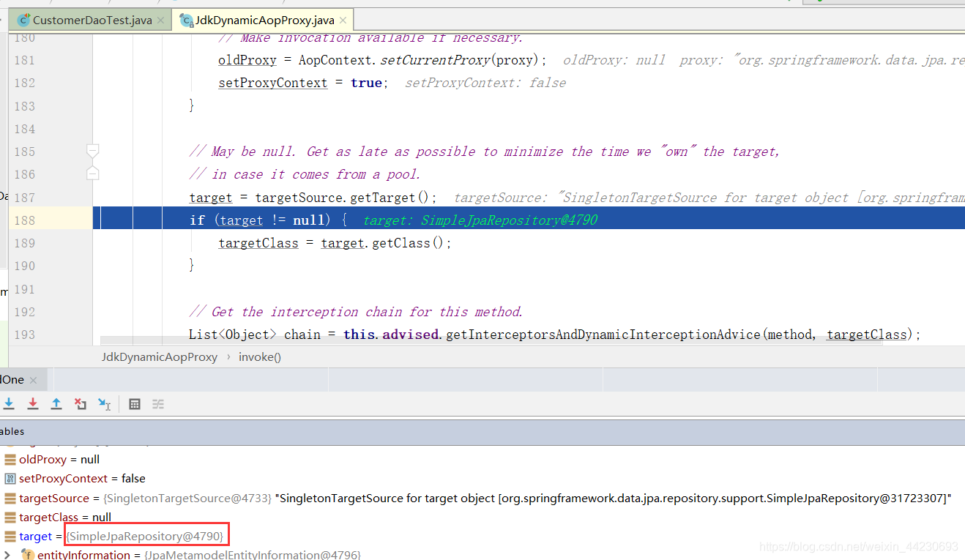Click the inline hint 'setProxyContext: false'
This screenshot has width=965, height=560.
(485, 83)
